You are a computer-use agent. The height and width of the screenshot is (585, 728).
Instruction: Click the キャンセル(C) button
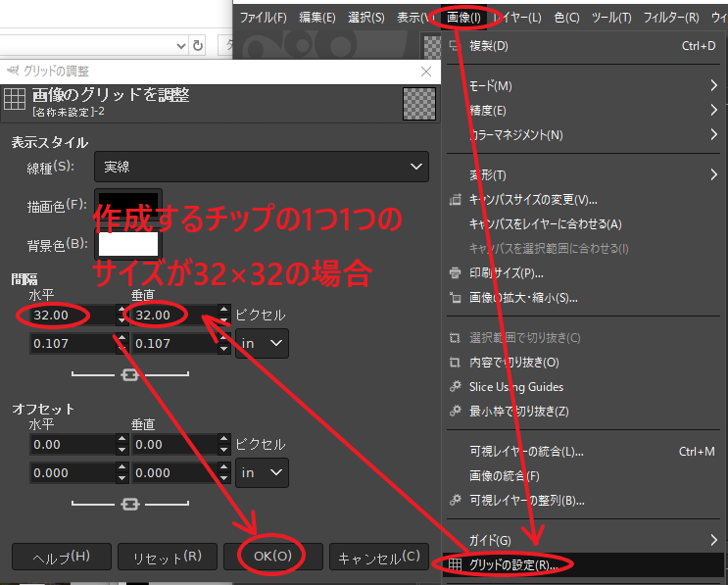click(379, 557)
